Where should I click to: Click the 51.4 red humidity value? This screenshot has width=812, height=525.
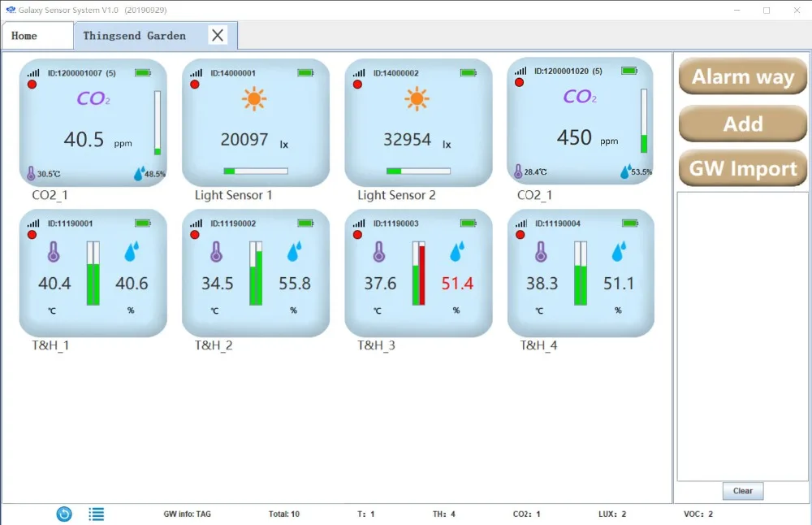[457, 284]
